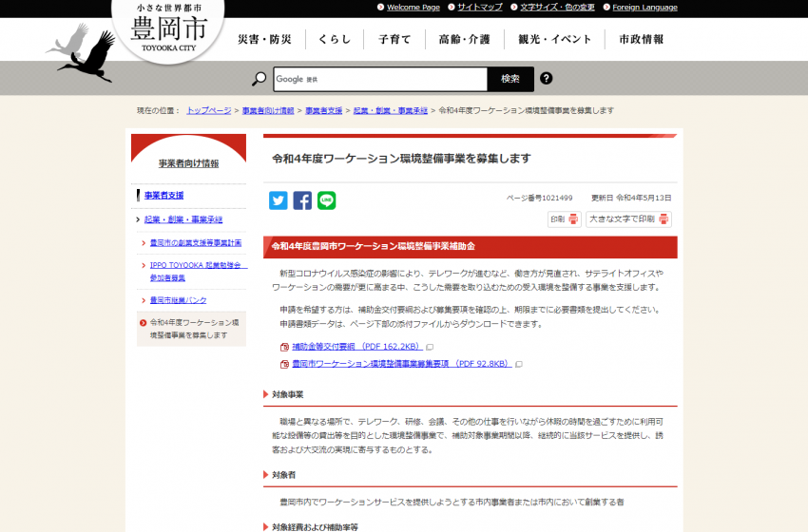Image resolution: width=808 pixels, height=532 pixels.
Task: Click the Toyooka City stork logo
Action: pyautogui.click(x=82, y=52)
